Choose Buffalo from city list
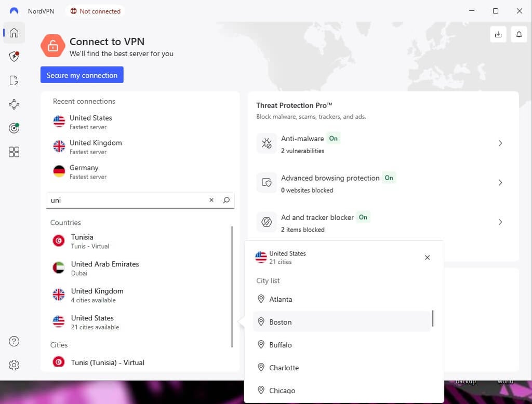Image resolution: width=532 pixels, height=404 pixels. 342,345
